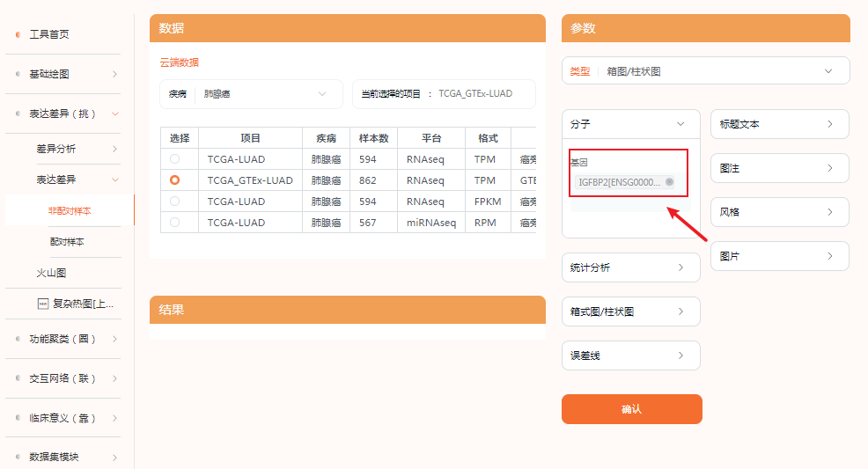Select the TCGA-LUAD FPKM radio button
This screenshot has width=868, height=469.
pos(174,202)
